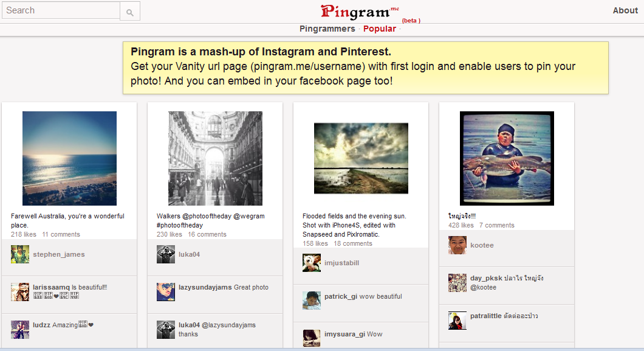644x351 pixels.
Task: Open the Australia beach sunset photo
Action: click(x=69, y=158)
